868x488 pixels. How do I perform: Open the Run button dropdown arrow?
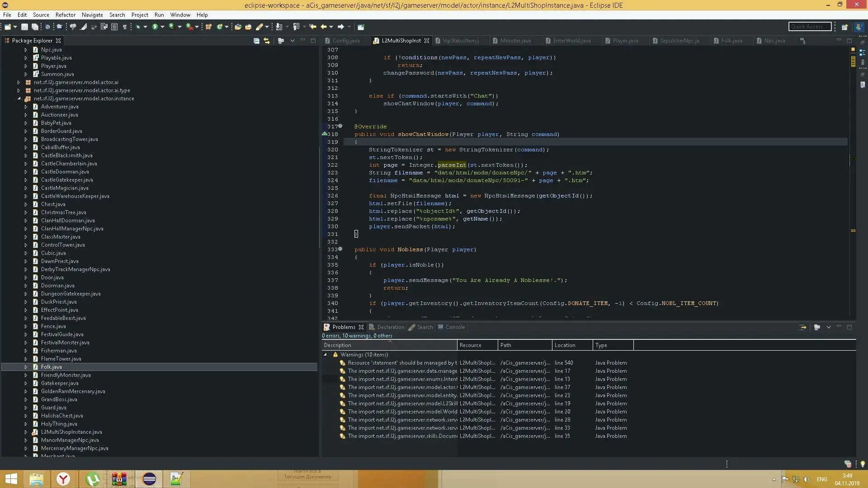[x=162, y=27]
